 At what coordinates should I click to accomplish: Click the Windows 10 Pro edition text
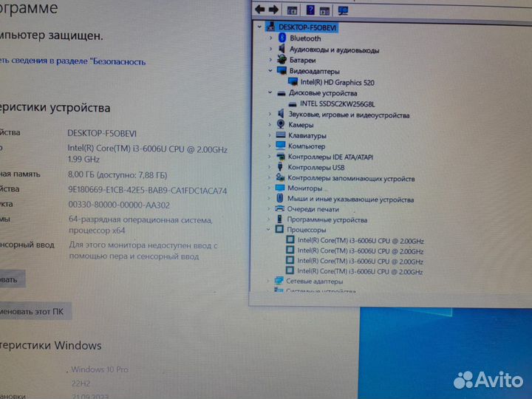pos(100,369)
